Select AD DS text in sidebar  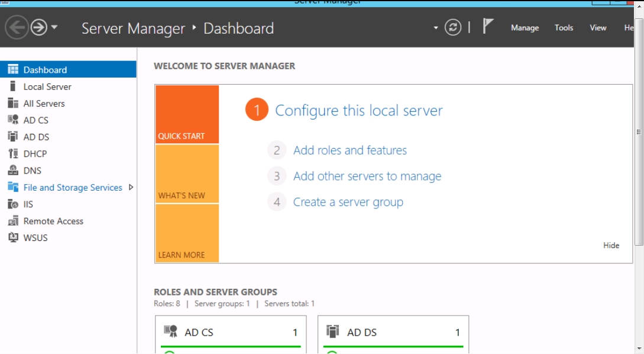tap(36, 137)
